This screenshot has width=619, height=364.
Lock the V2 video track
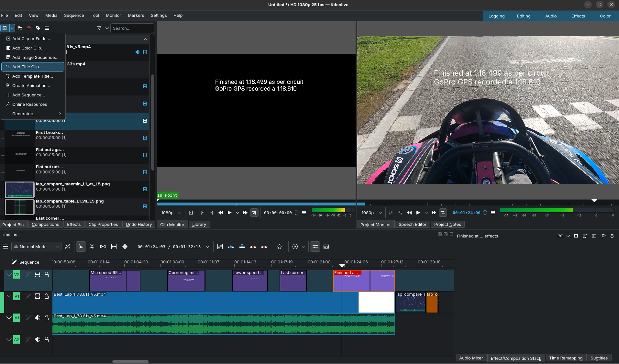click(47, 275)
